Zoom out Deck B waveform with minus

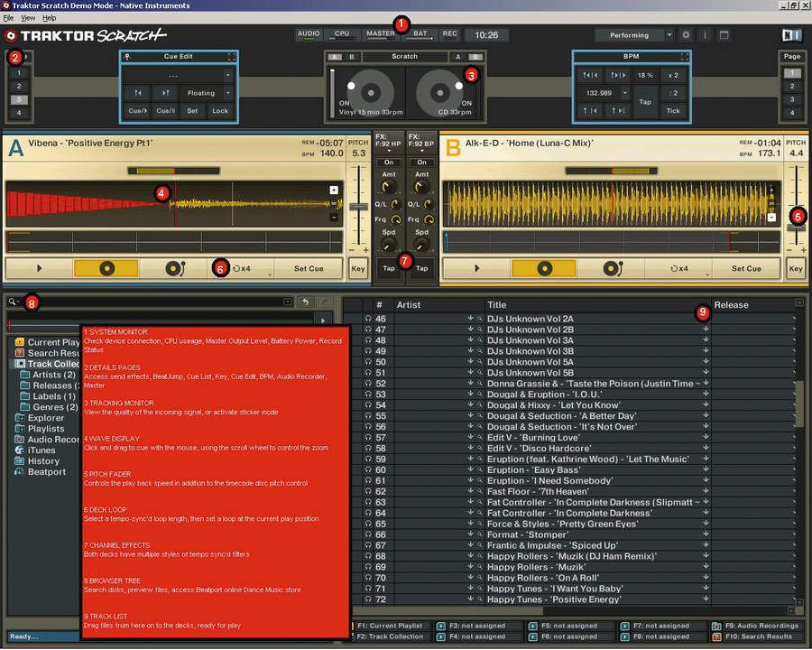point(771,218)
